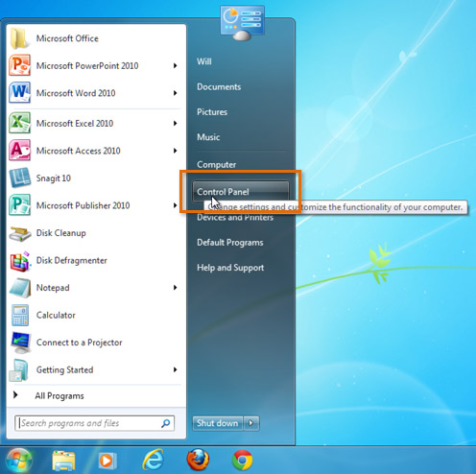Select the Disk Defragmenter label
The image size is (476, 474).
[72, 260]
